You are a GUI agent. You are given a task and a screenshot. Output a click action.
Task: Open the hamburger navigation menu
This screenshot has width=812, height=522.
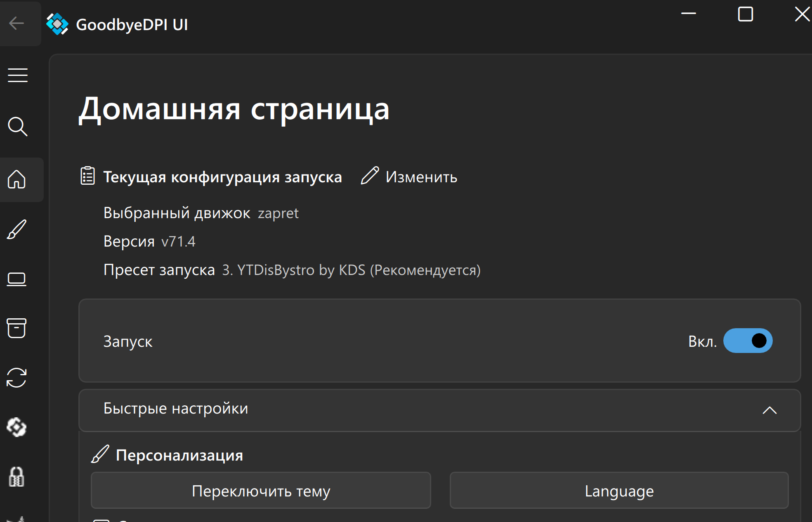[18, 75]
